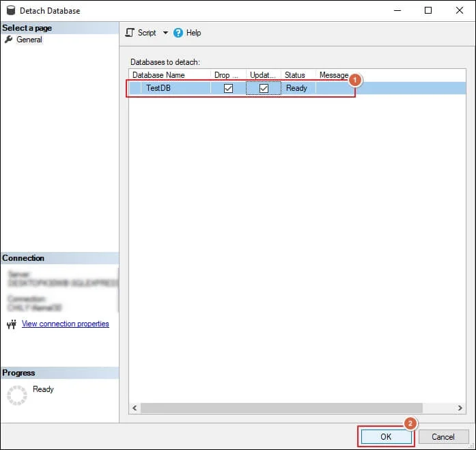Screen dimensions: 476x450
Task: Click the Script toolbar button
Action: click(x=141, y=33)
